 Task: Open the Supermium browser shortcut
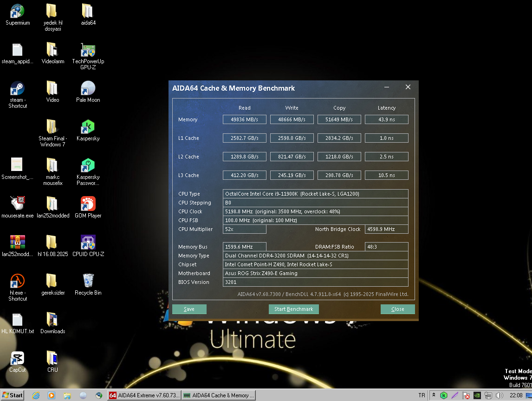(18, 15)
